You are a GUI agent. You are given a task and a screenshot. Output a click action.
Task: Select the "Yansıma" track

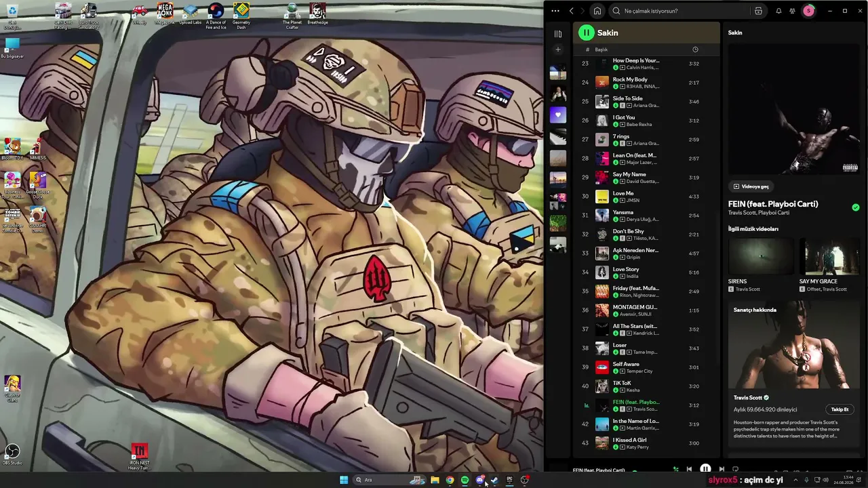tap(646, 216)
